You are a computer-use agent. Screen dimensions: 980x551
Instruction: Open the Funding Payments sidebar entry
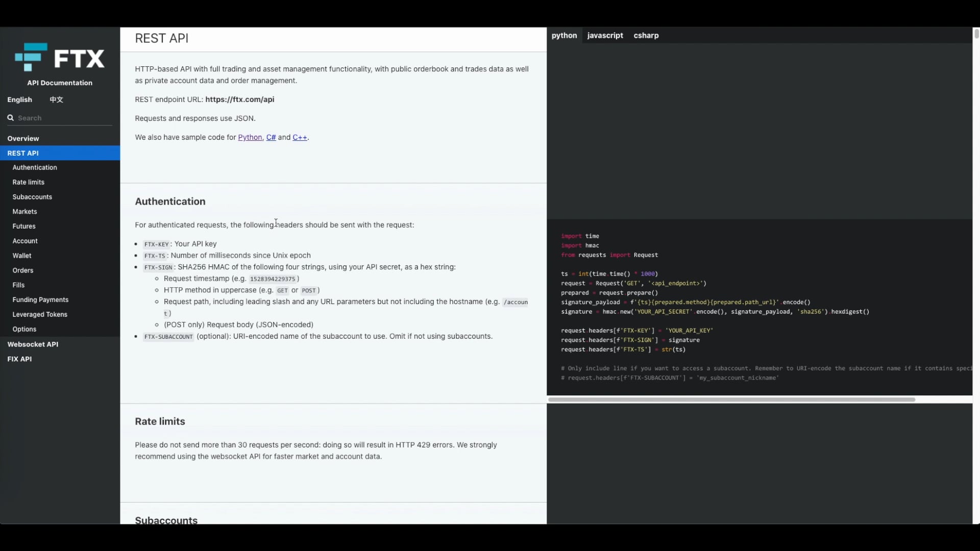[x=40, y=300]
